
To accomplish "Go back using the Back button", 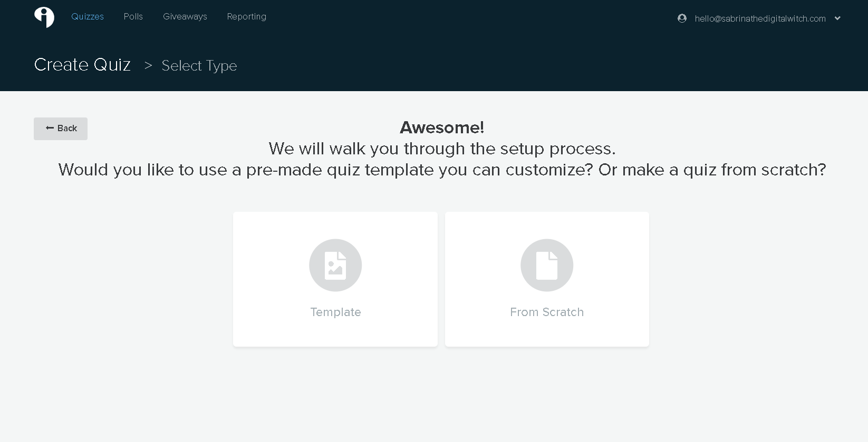I will point(61,129).
